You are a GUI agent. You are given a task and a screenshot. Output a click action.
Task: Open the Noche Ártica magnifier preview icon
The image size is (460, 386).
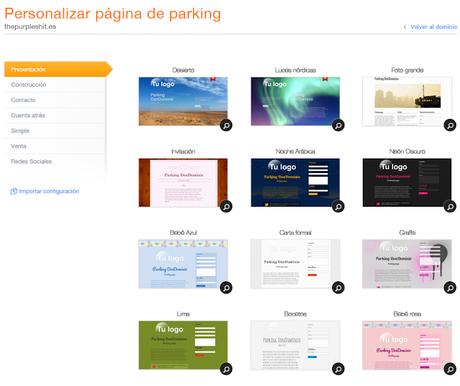[338, 207]
